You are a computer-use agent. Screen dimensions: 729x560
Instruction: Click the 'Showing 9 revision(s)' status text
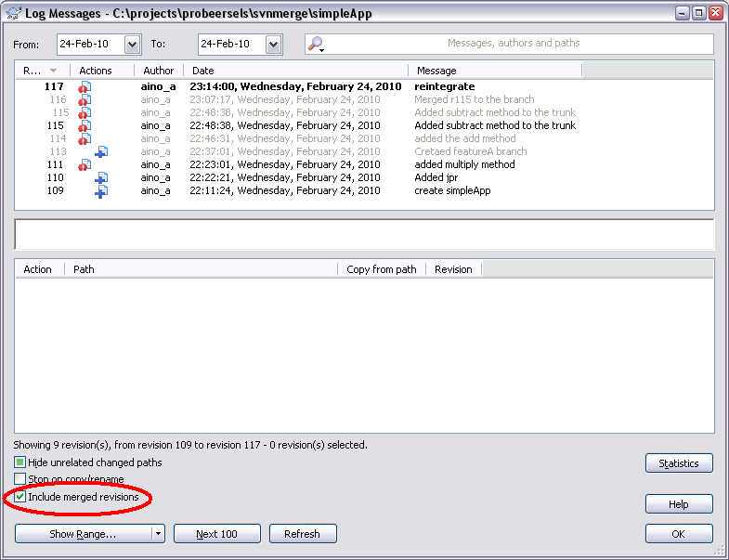tap(190, 445)
